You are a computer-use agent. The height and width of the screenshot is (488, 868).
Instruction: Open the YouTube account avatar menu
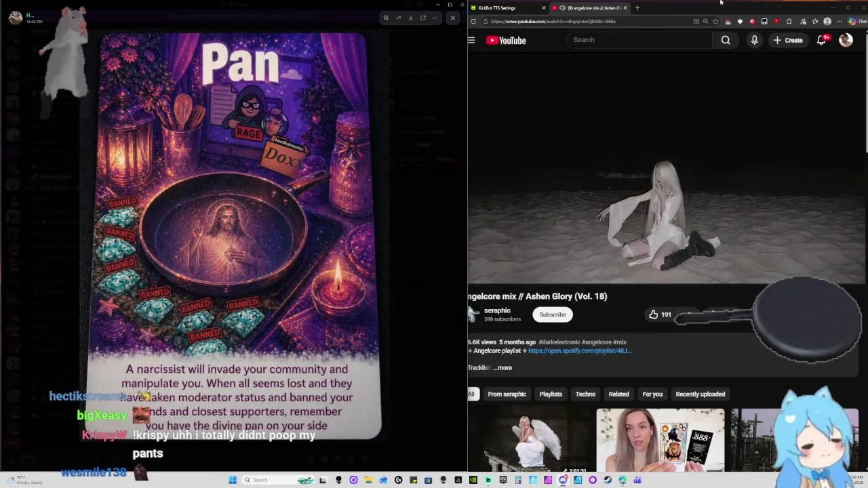coord(846,40)
